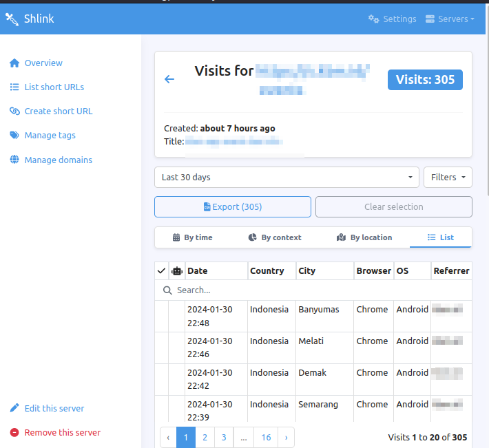Expand the Servers dropdown menu
This screenshot has height=448, width=489.
click(450, 19)
